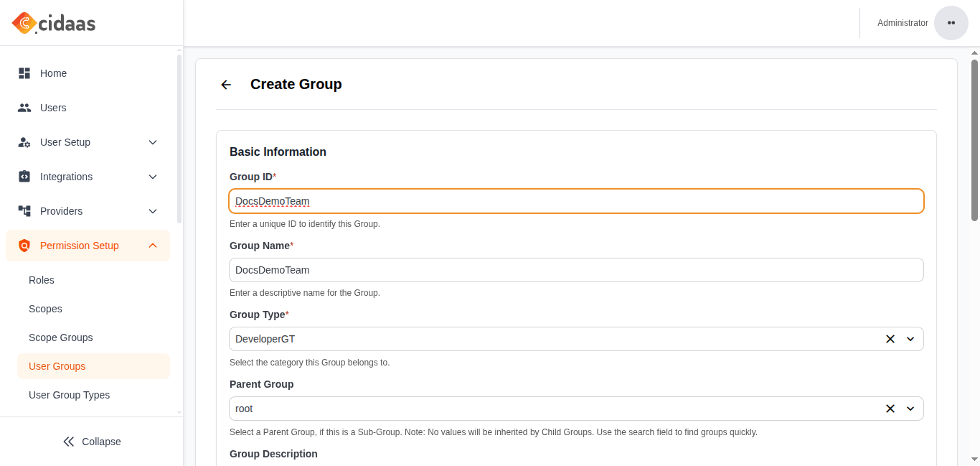The width and height of the screenshot is (980, 466).
Task: Open the User Group Types page
Action: coord(93,395)
